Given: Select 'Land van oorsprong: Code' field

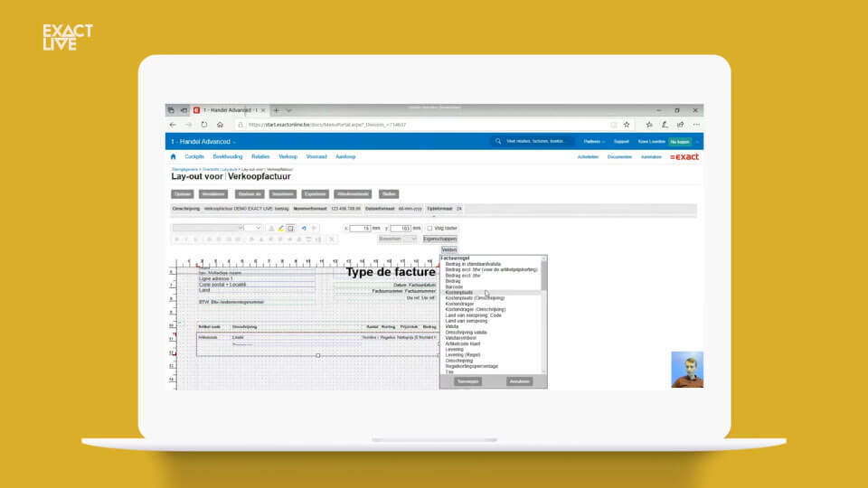Looking at the screenshot, I should tap(473, 315).
